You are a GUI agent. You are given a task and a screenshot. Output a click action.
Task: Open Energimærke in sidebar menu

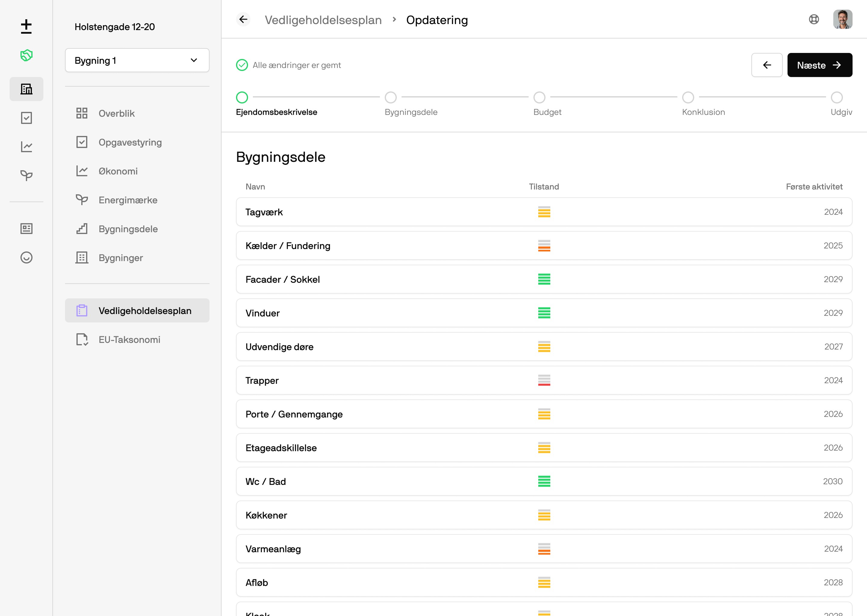coord(128,200)
